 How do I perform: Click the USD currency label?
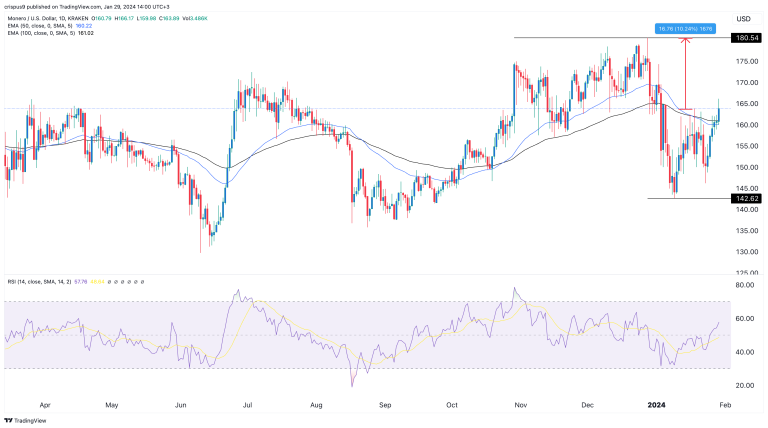pyautogui.click(x=744, y=19)
